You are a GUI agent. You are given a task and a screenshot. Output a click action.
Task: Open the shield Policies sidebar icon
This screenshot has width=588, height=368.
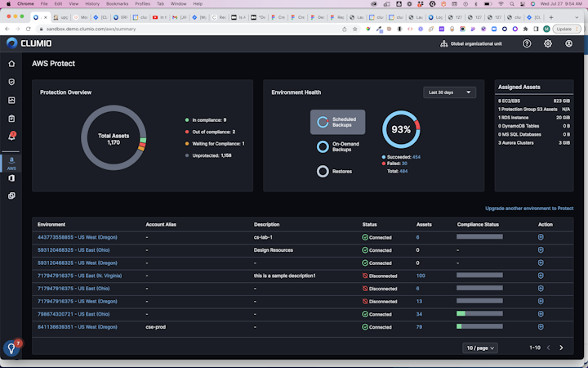click(x=11, y=82)
